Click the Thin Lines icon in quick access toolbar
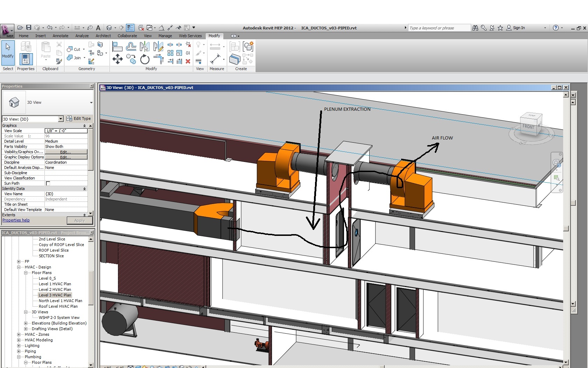 (130, 28)
